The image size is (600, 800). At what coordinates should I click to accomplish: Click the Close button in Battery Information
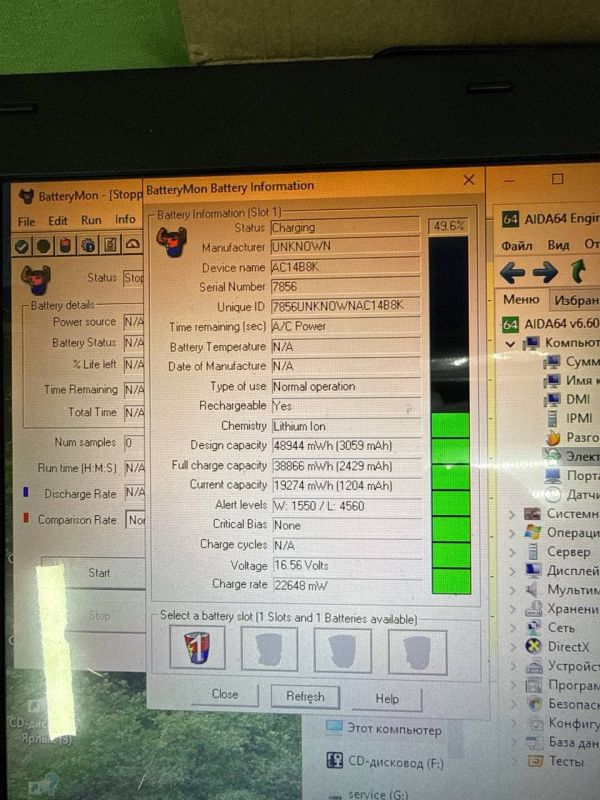[x=225, y=694]
